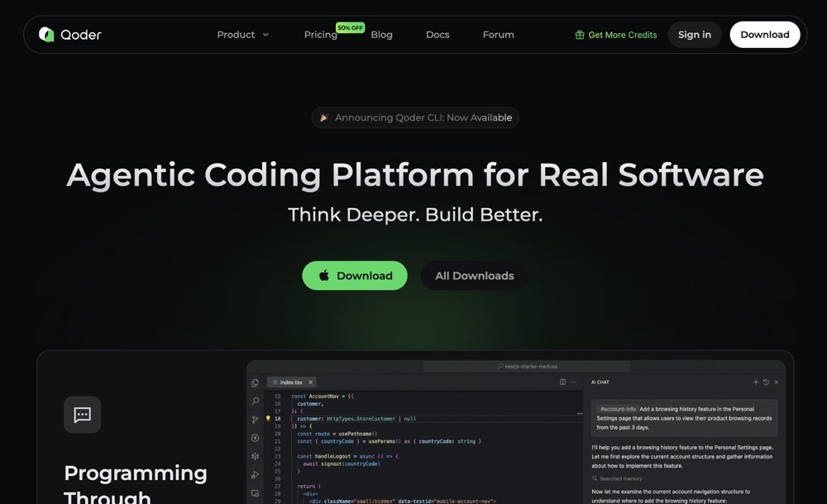This screenshot has width=827, height=504.
Task: Click the Qoder logo in header
Action: pos(70,35)
